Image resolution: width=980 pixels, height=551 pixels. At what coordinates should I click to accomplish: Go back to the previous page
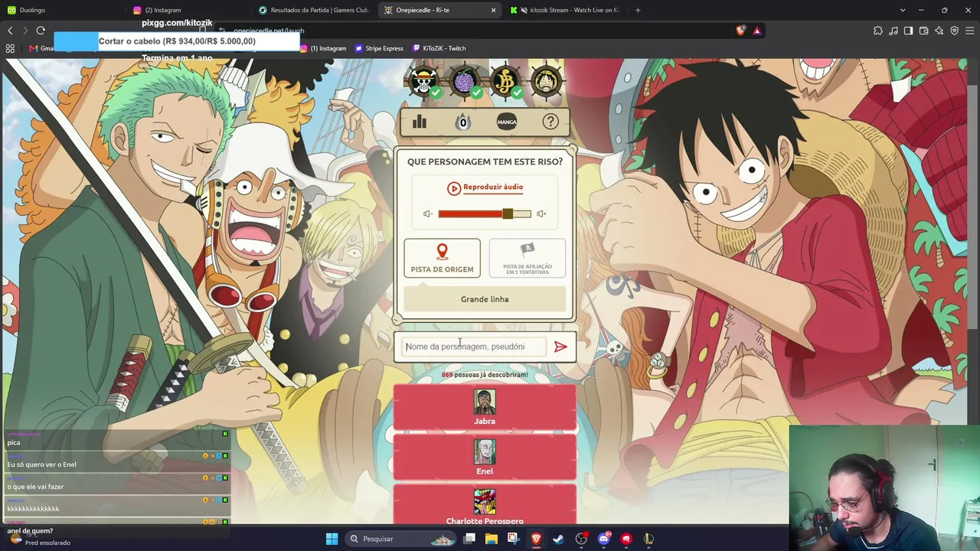10,31
